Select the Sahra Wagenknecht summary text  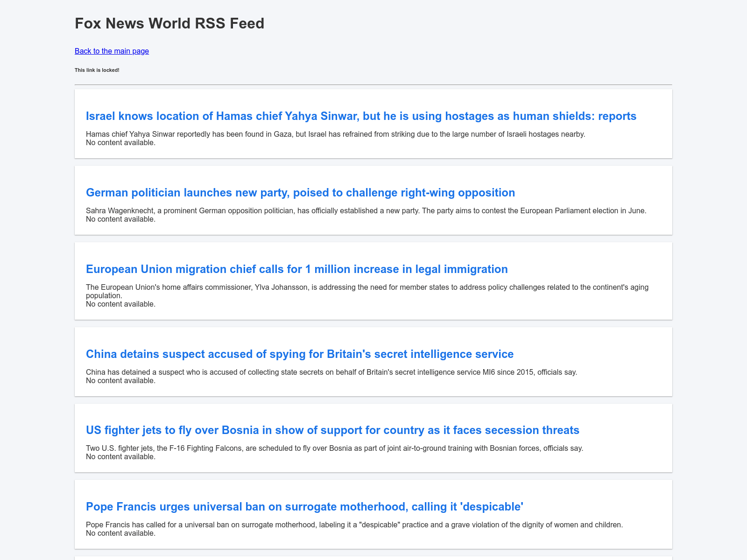pos(366,210)
